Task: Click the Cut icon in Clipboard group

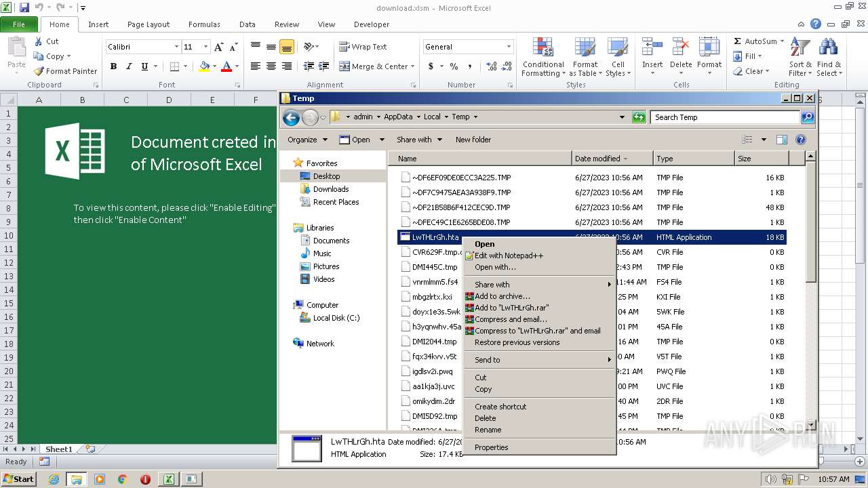Action: tap(46, 41)
